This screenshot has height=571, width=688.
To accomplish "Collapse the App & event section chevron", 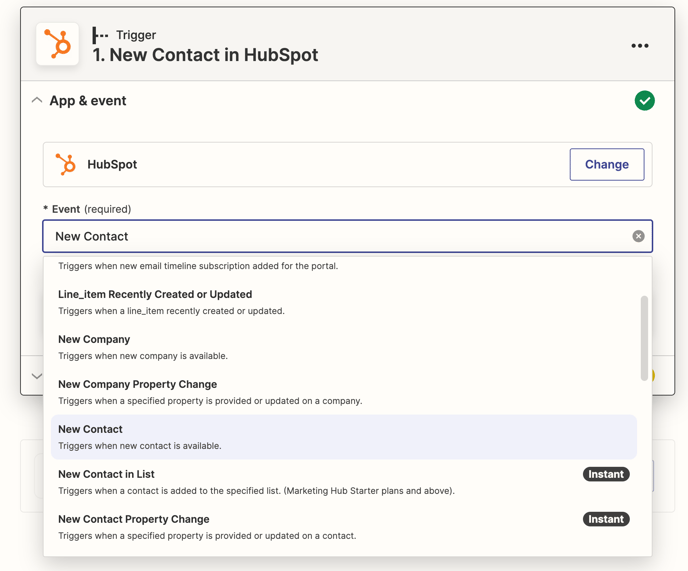I will (37, 101).
